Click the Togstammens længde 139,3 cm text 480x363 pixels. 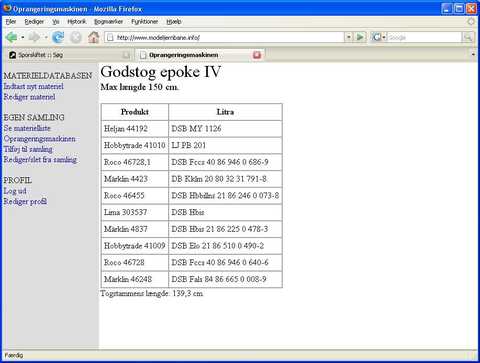(x=152, y=294)
